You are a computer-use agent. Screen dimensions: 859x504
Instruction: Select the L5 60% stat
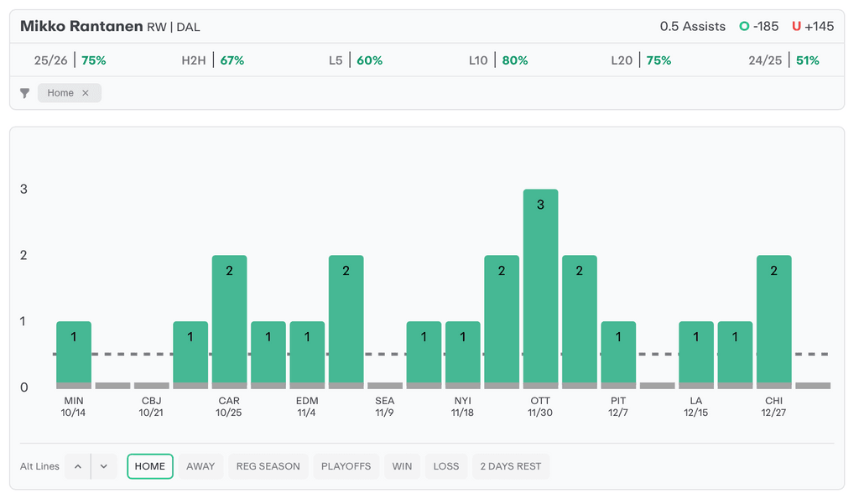(356, 60)
